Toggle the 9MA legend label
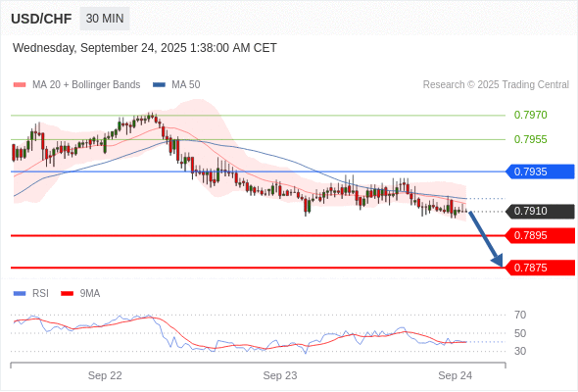 (x=90, y=294)
